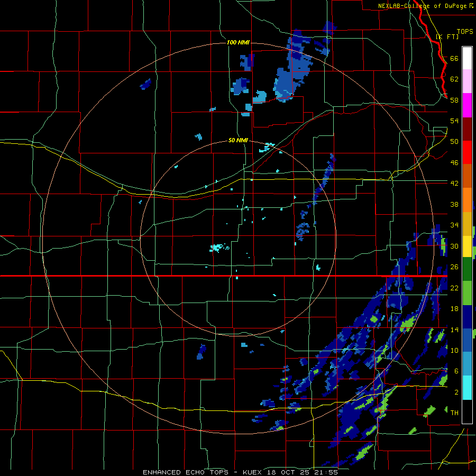Click the 38 legend value
The height and width of the screenshot is (476, 476).
[x=454, y=205]
